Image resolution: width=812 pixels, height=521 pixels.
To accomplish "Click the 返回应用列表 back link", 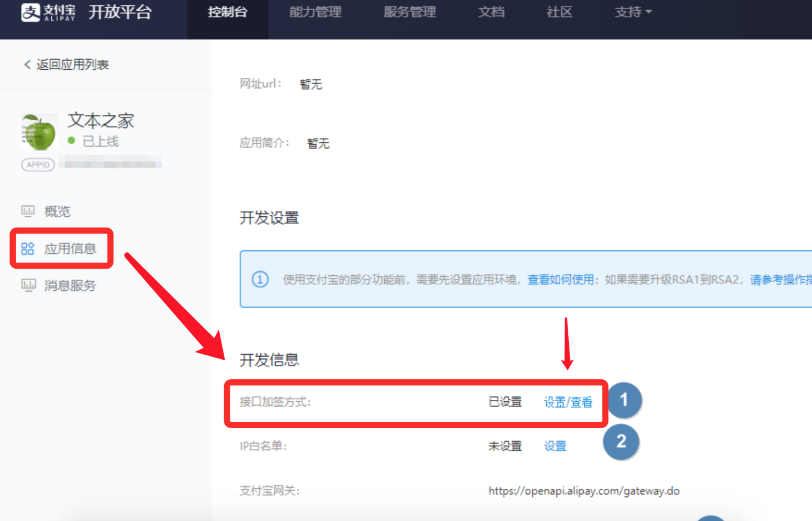I will click(x=72, y=65).
